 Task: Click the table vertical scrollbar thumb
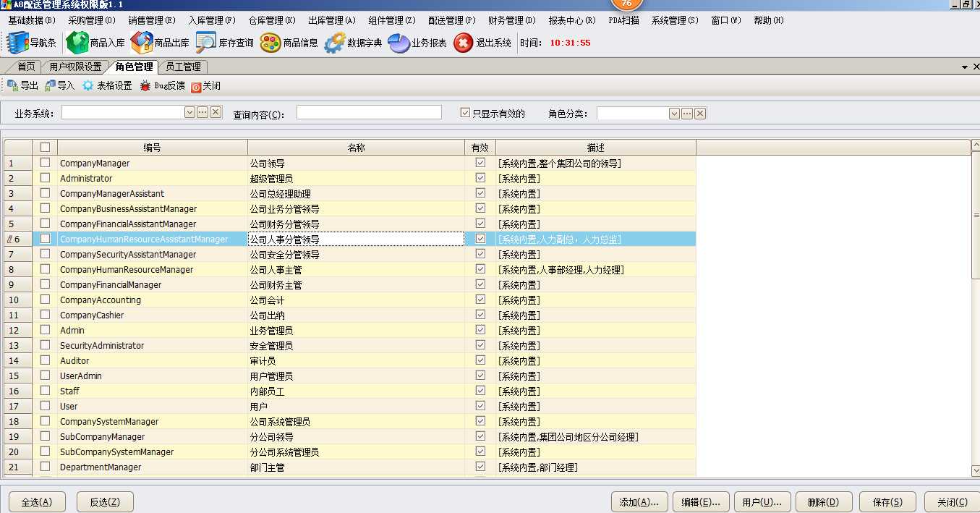tap(975, 216)
